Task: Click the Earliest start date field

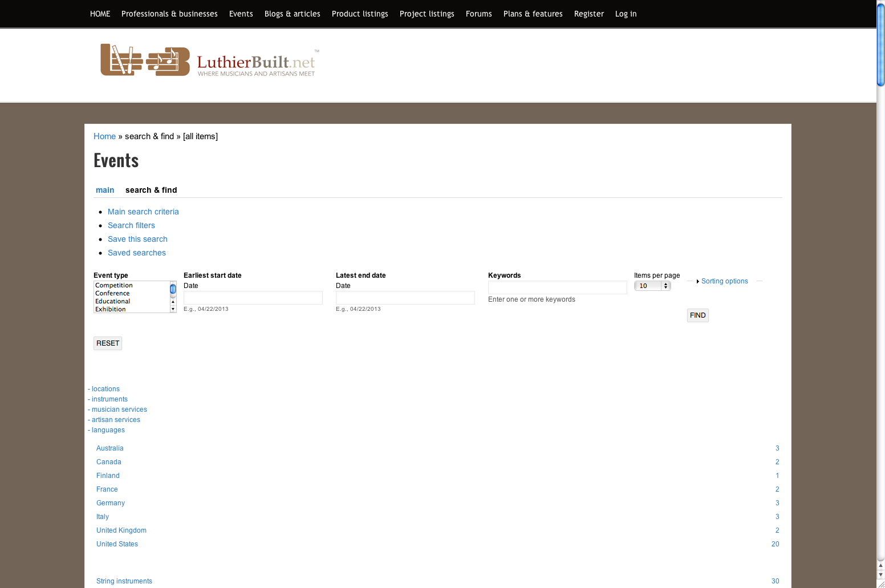Action: (x=253, y=298)
